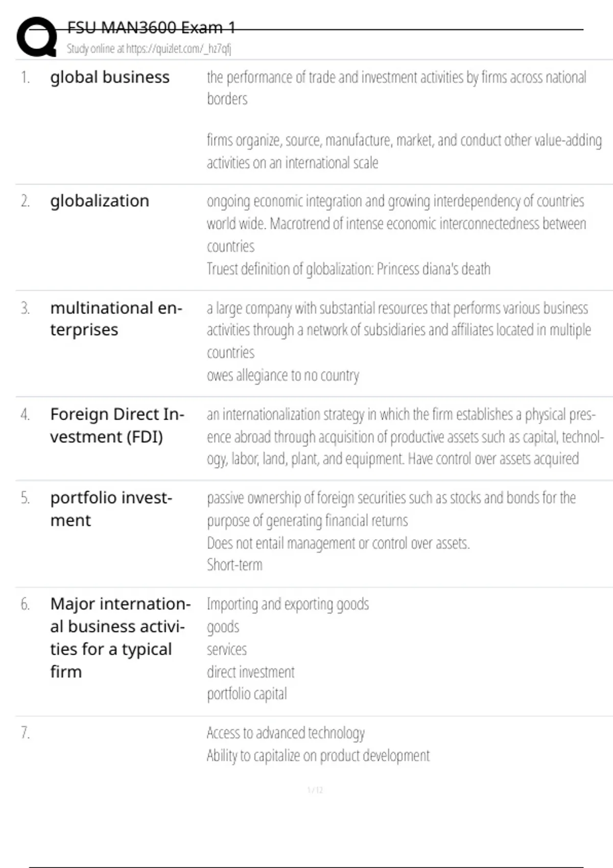Click the 'portfolio capital' line
Screen dimensions: 613x868
247,694
